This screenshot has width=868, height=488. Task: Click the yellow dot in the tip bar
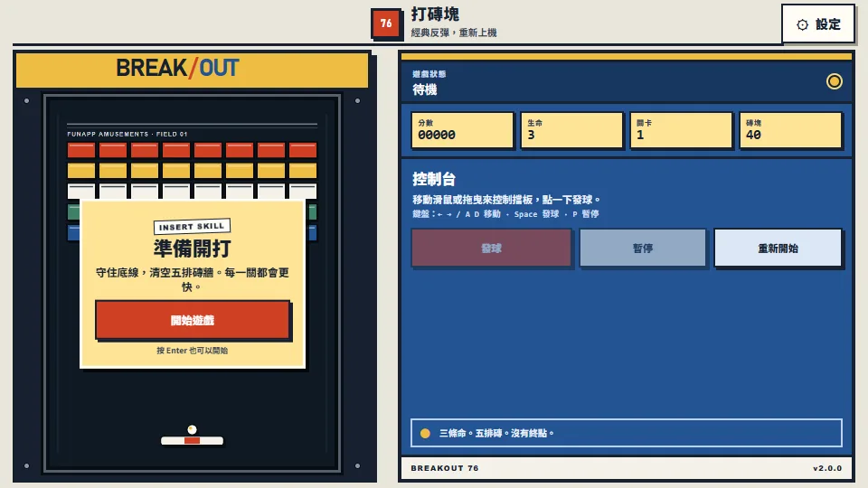pyautogui.click(x=425, y=433)
